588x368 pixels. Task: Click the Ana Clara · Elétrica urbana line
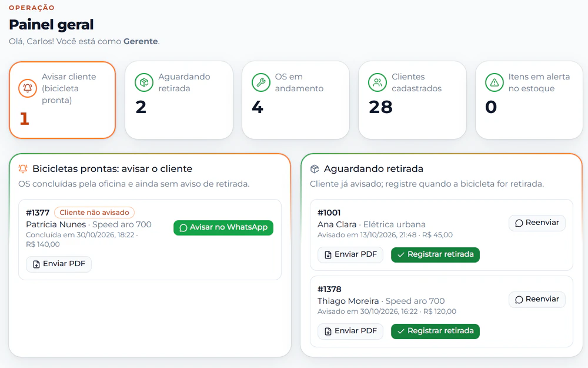coord(372,224)
